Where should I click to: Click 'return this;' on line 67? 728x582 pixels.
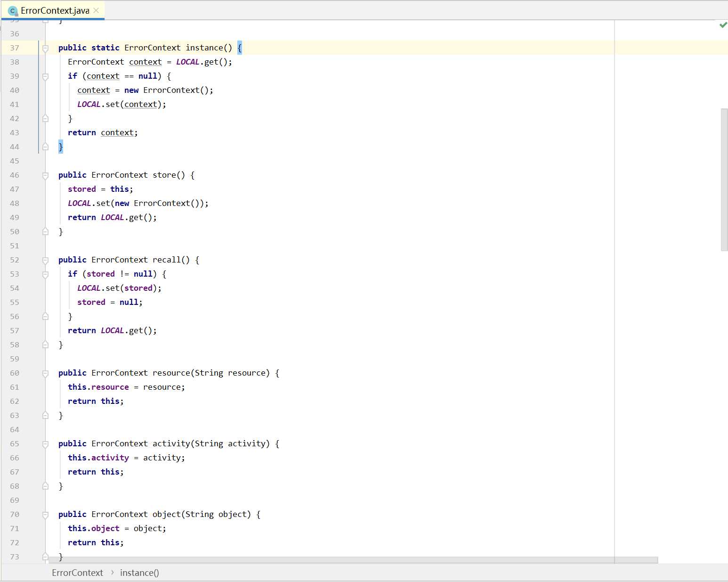coord(96,472)
